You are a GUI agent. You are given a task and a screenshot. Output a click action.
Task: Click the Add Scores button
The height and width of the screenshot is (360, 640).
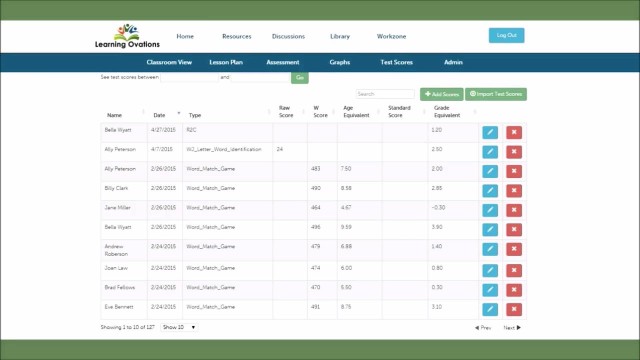[x=442, y=94]
